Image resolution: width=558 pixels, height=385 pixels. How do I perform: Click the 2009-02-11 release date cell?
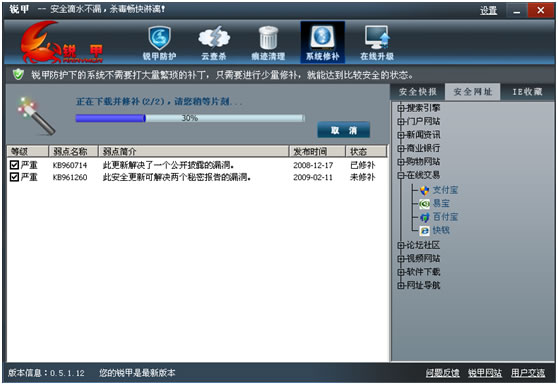click(313, 177)
